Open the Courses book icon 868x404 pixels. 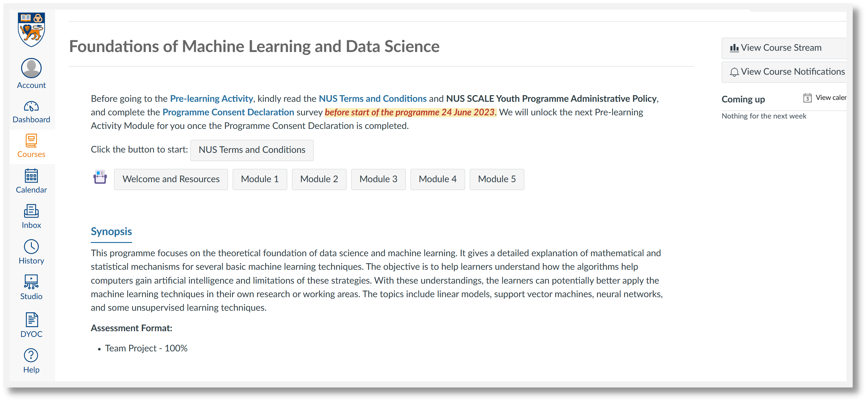[31, 141]
